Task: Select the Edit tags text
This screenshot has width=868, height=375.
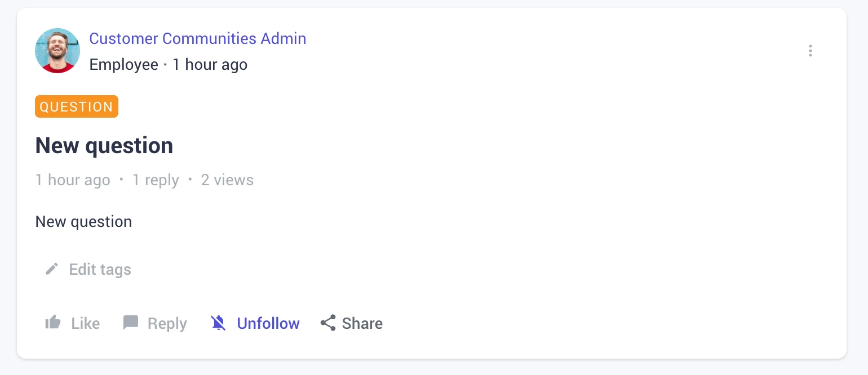Action: point(100,270)
